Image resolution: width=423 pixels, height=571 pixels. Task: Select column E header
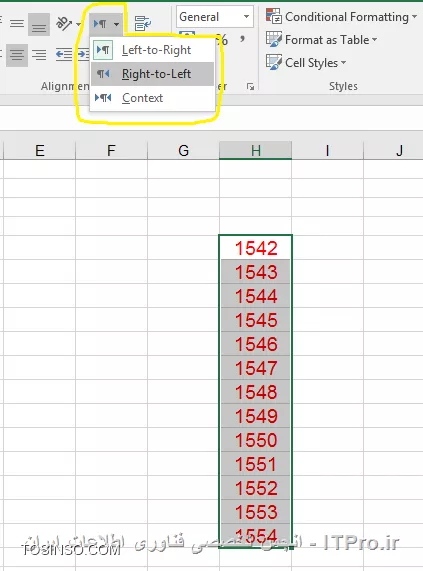[x=39, y=150]
